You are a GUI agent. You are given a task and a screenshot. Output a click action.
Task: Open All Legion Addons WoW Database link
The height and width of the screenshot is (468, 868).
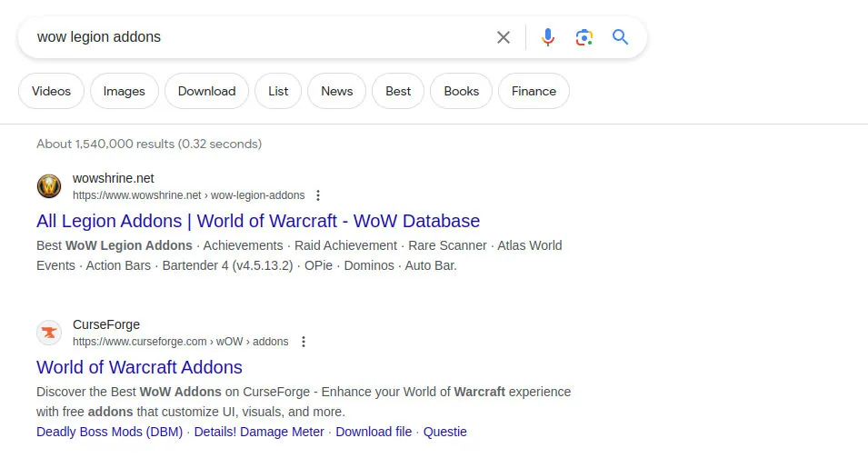click(258, 221)
